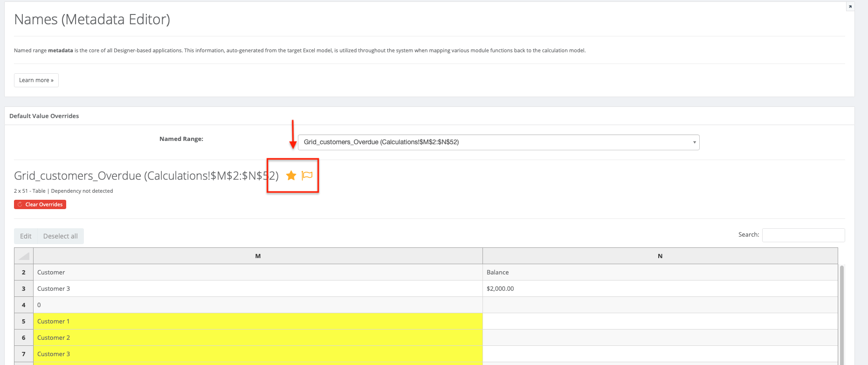The height and width of the screenshot is (365, 868).
Task: Click the expand arrow icon at panel corner
Action: [x=850, y=7]
